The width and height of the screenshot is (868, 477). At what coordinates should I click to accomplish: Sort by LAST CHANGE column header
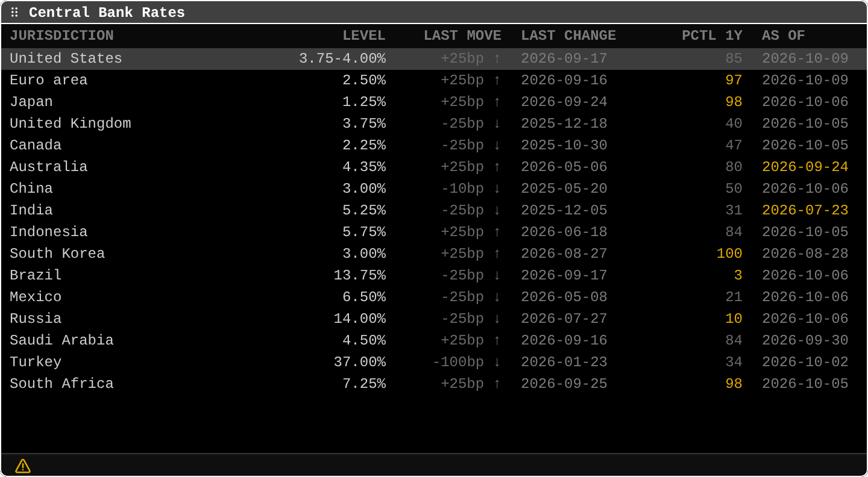(x=568, y=36)
